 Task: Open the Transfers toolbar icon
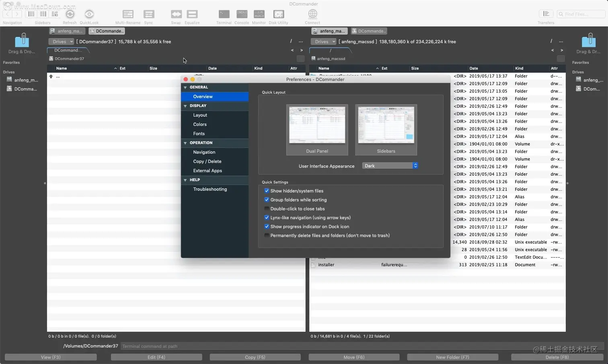pos(546,14)
